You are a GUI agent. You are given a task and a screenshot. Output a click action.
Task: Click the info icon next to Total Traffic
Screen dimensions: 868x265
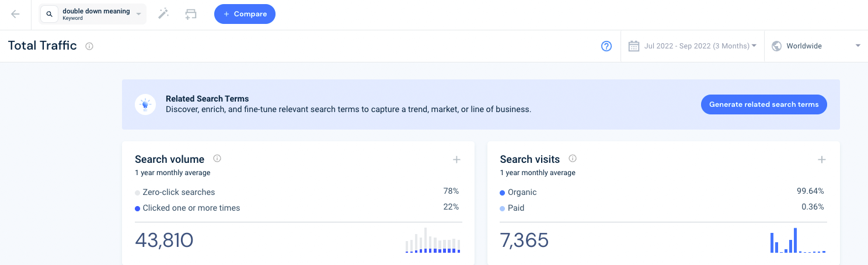[x=89, y=46]
